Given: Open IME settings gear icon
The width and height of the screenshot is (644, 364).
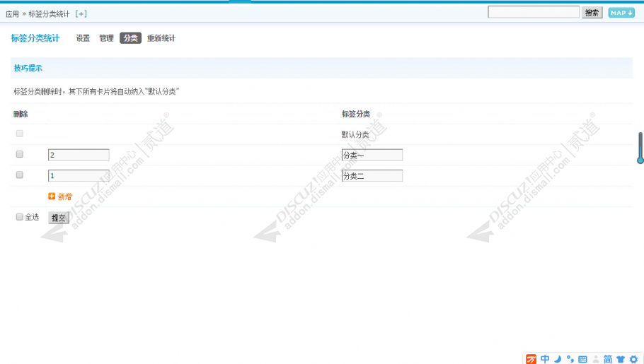Looking at the screenshot, I should click(x=633, y=359).
